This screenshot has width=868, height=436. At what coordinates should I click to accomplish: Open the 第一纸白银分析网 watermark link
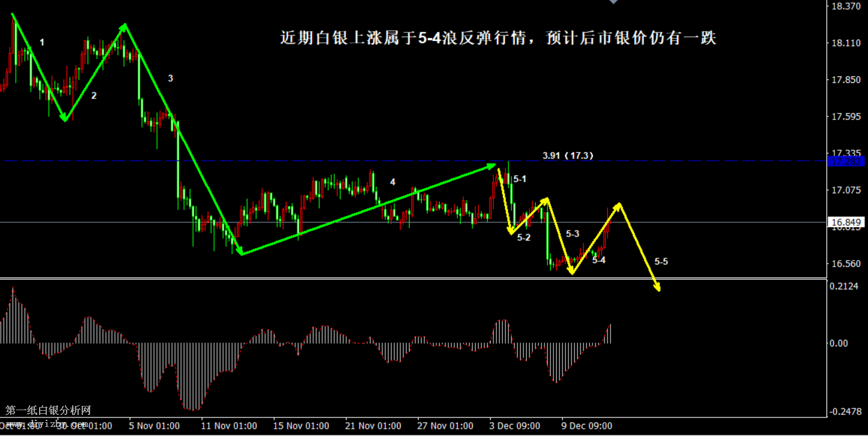[48, 411]
